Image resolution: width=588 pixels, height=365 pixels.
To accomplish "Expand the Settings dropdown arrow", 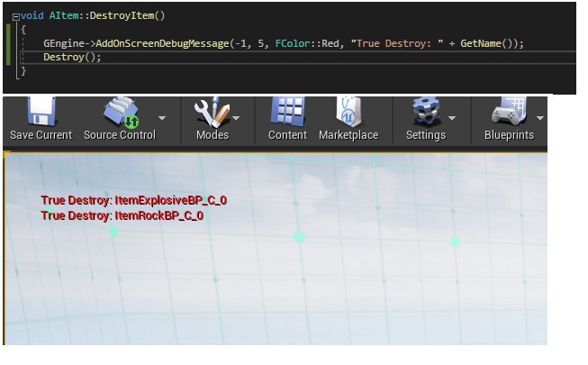I will (x=452, y=118).
